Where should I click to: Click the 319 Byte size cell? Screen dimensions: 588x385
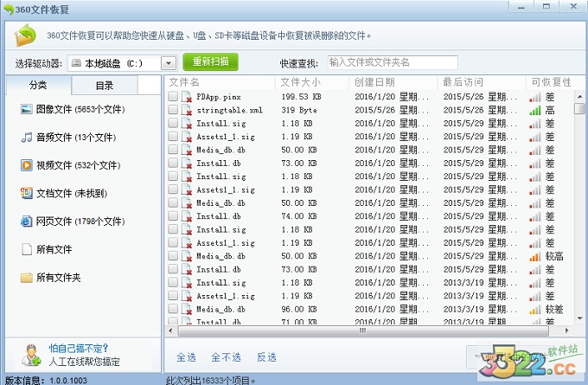[299, 111]
